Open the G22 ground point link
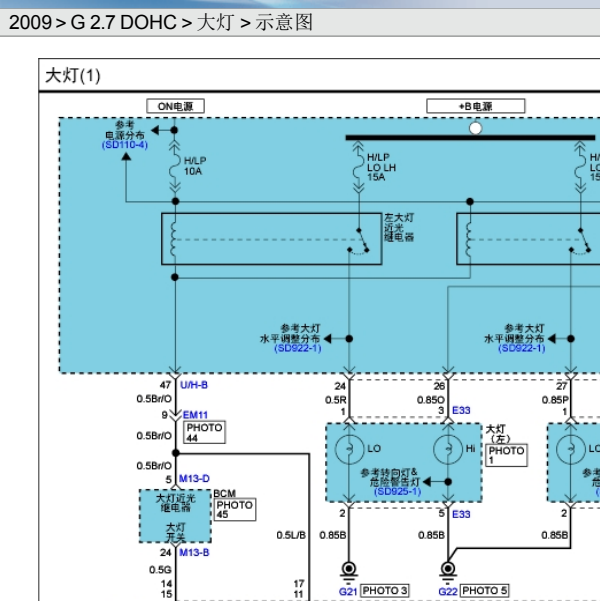600x601 pixels. pos(448,592)
